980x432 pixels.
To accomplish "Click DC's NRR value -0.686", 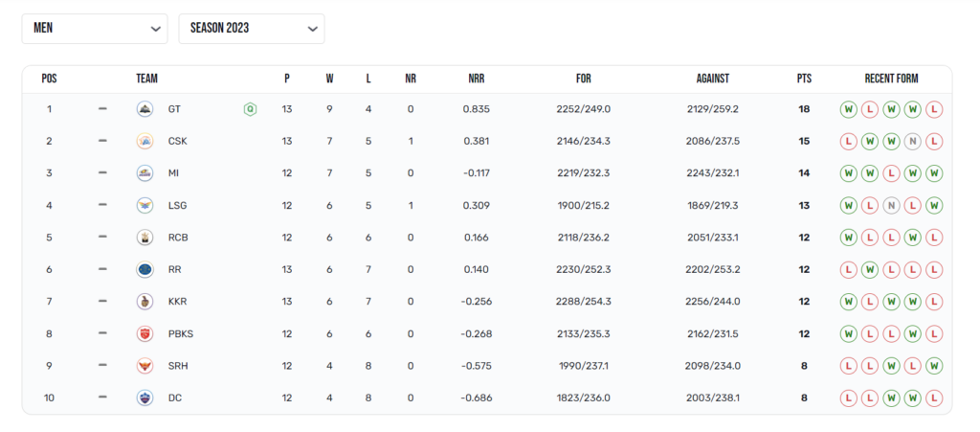I will [477, 398].
